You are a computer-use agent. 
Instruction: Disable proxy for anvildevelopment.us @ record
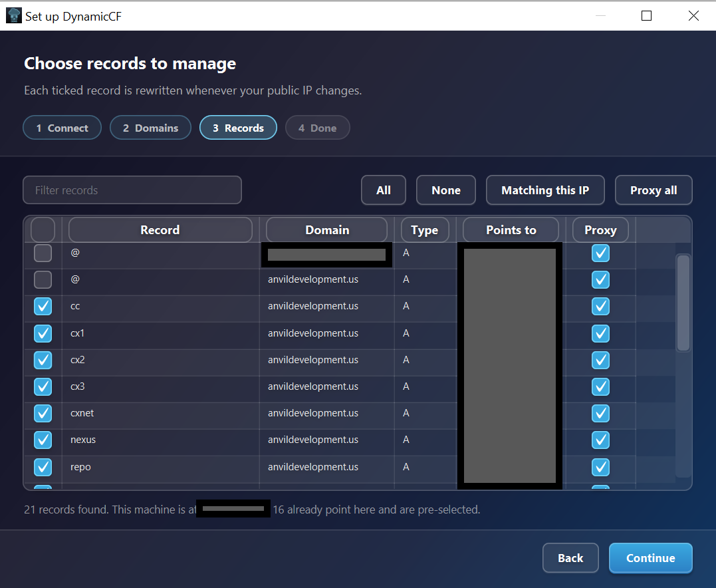tap(600, 279)
